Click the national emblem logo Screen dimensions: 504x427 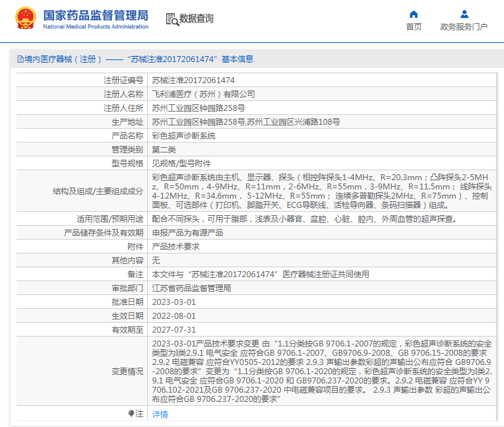tap(25, 18)
